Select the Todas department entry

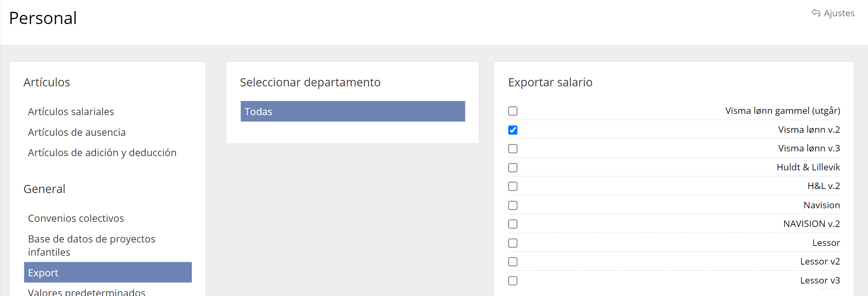coord(353,111)
